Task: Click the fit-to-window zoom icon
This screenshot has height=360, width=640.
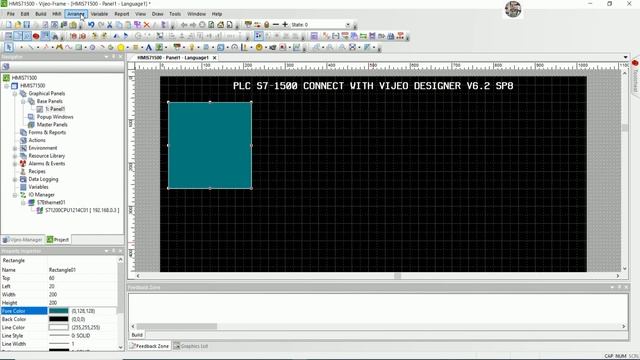Action: pyautogui.click(x=353, y=47)
